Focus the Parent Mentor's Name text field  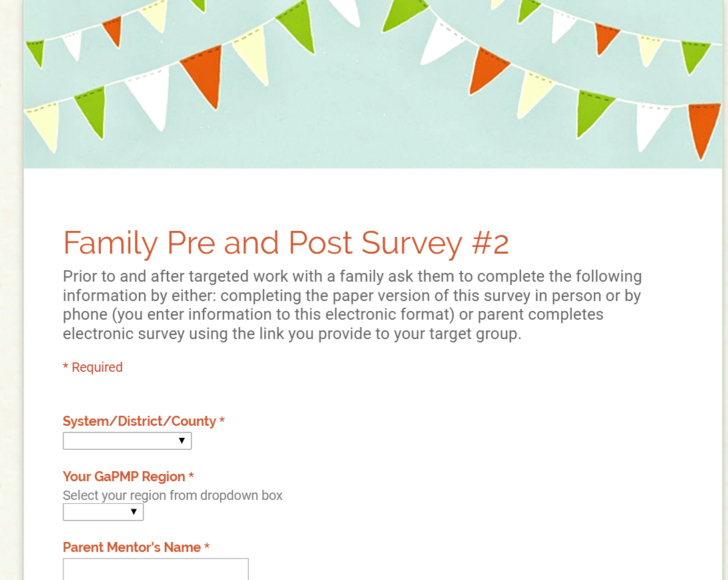(155, 569)
